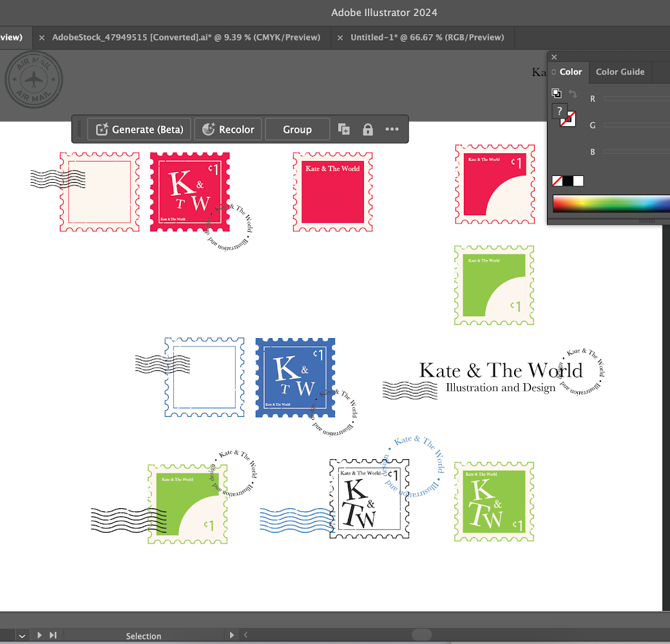670x644 pixels.
Task: Select the empty cream stamp with red border
Action: (x=100, y=192)
